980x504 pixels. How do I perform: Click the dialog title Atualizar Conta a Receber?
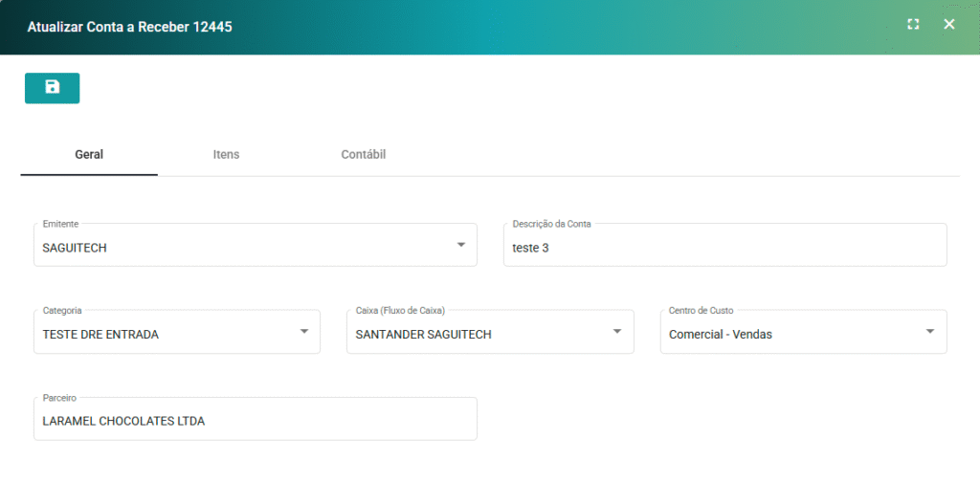point(129,27)
